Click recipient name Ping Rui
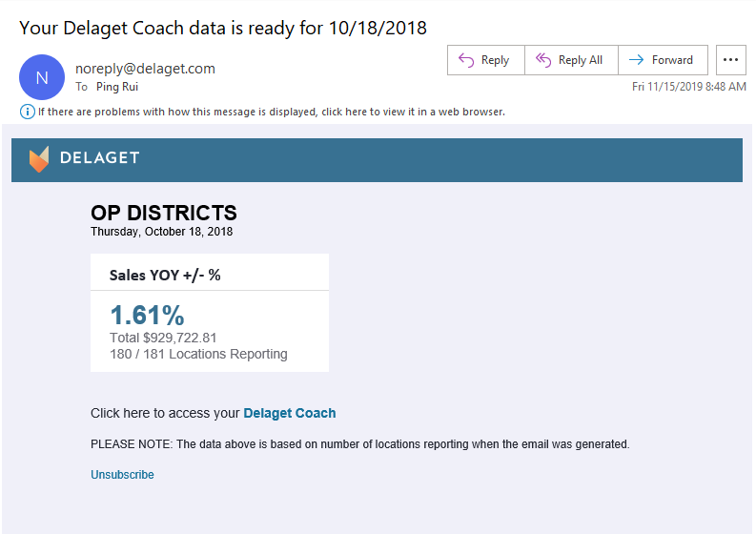 tap(114, 87)
